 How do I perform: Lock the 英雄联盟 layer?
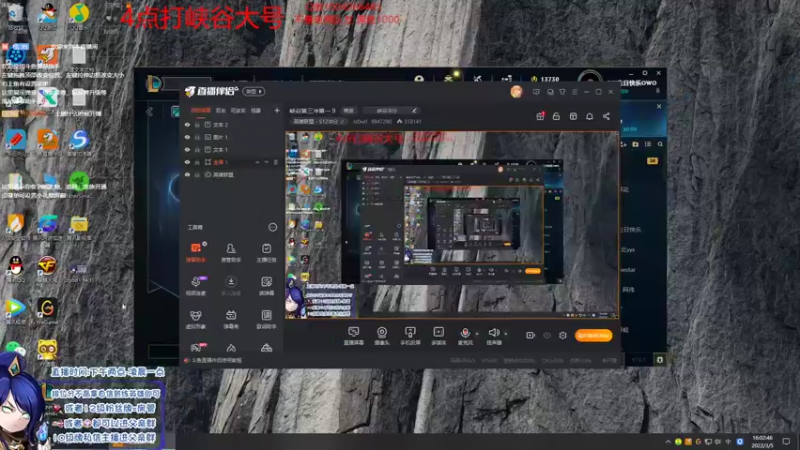pyautogui.click(x=197, y=174)
